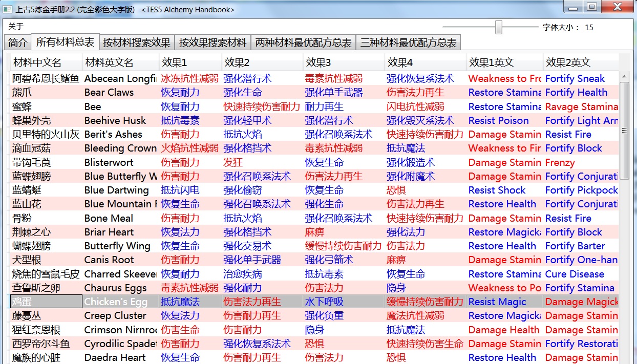The width and height of the screenshot is (637, 364).
Task: Select the 熊爪 cell
Action: [47, 93]
